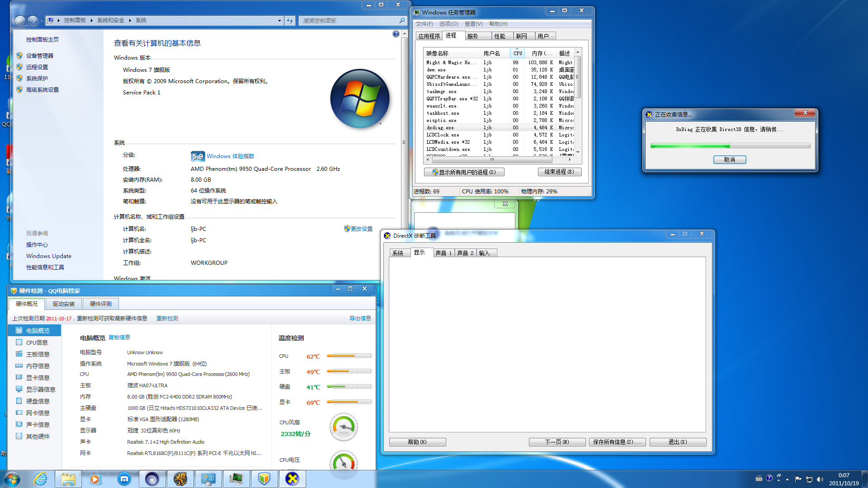Screen dimensions: 868x488
Task: Open the QQ电脑管家 shield taskbar icon
Action: 264,479
